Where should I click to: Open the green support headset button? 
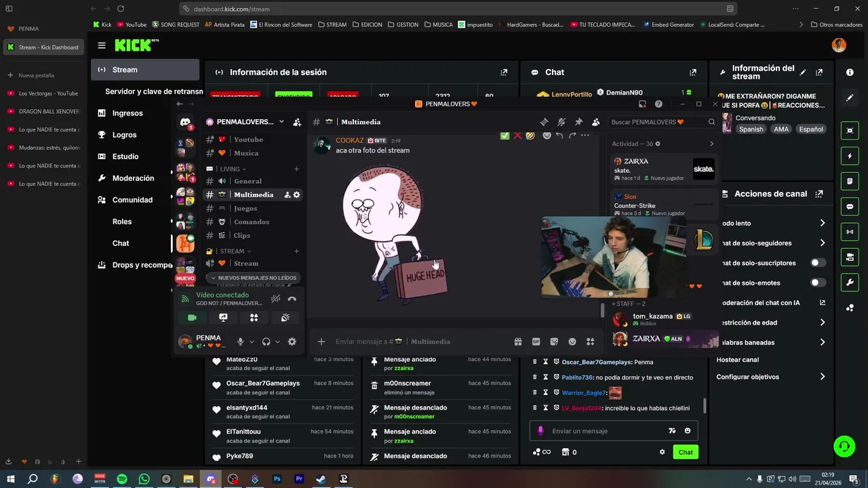[x=844, y=447]
